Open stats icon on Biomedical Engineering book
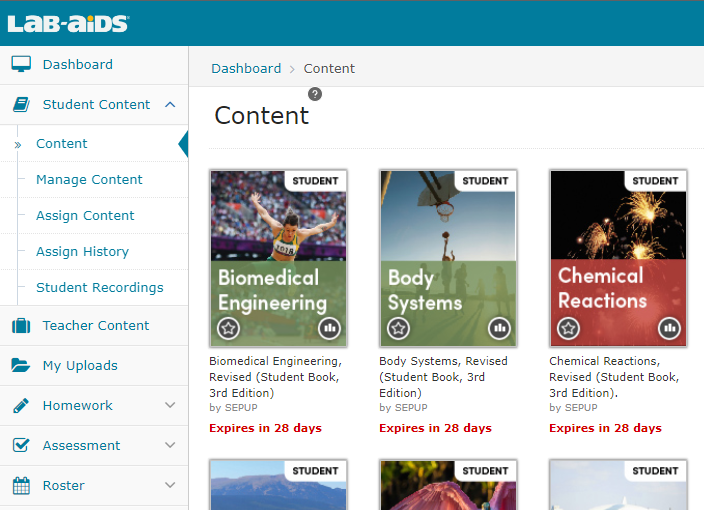Viewport: 704px width, 510px height. pos(329,328)
